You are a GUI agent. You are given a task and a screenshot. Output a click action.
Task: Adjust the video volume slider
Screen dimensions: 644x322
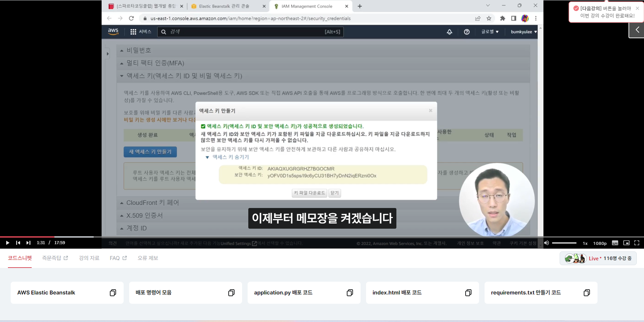coord(564,243)
